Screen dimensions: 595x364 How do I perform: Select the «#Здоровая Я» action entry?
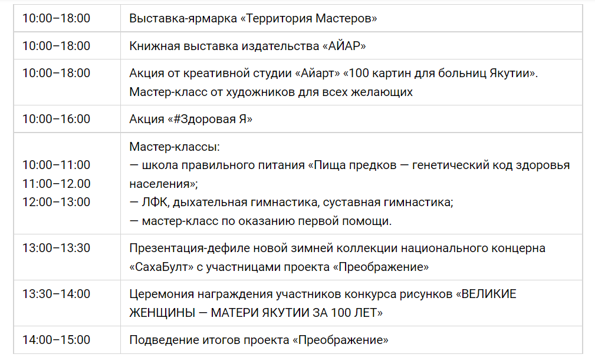click(191, 119)
